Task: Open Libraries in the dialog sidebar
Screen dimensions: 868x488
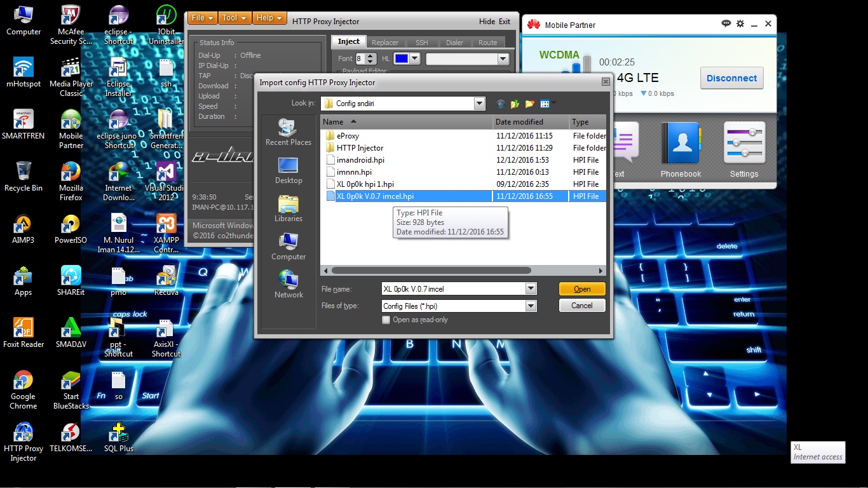Action: [288, 209]
